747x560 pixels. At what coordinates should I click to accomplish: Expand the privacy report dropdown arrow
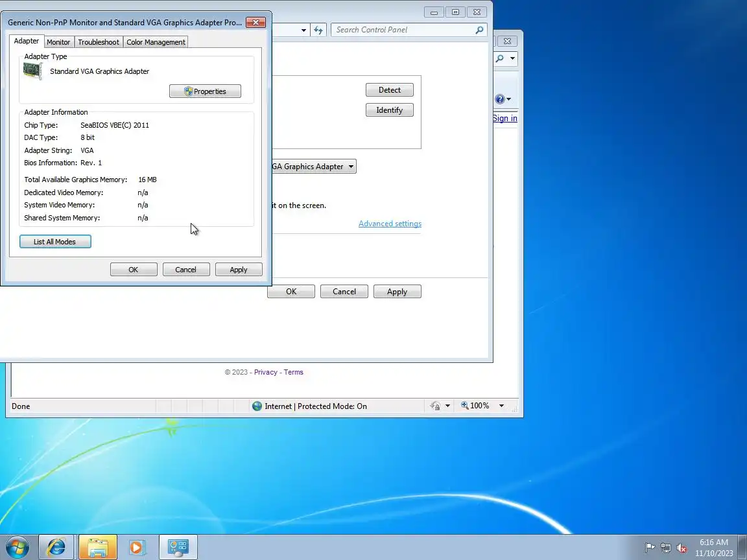point(447,406)
